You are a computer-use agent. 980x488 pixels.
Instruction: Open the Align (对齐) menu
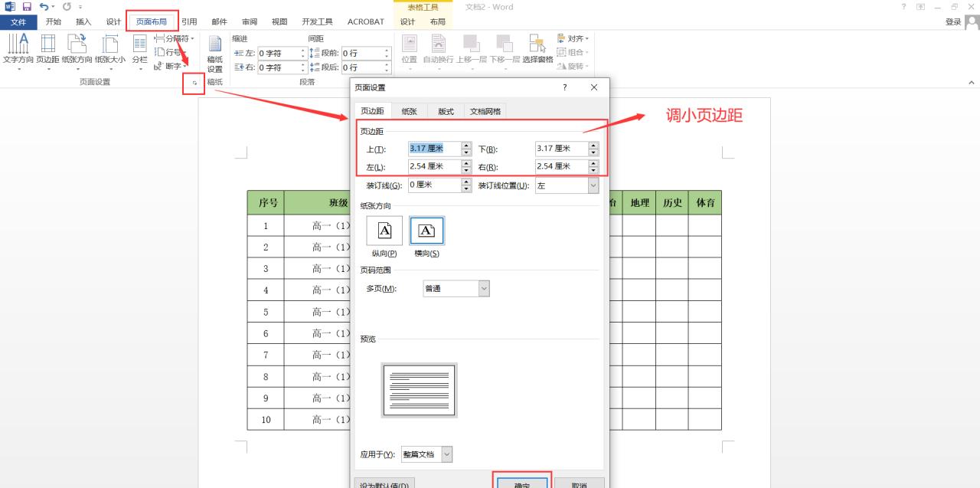coord(573,38)
